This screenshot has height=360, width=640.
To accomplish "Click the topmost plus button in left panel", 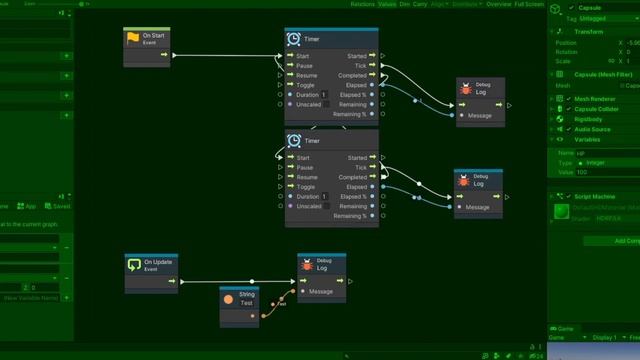I will 67,56.
